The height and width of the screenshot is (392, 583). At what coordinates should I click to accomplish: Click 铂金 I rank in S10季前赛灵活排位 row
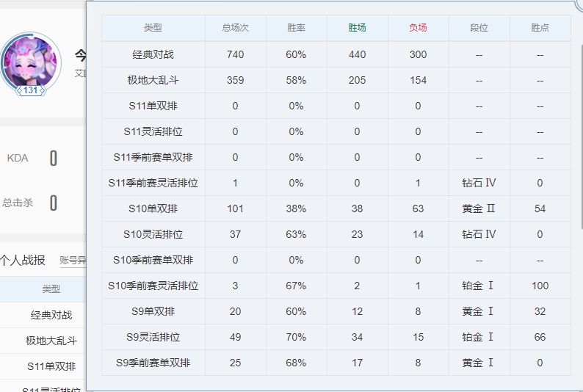point(478,286)
